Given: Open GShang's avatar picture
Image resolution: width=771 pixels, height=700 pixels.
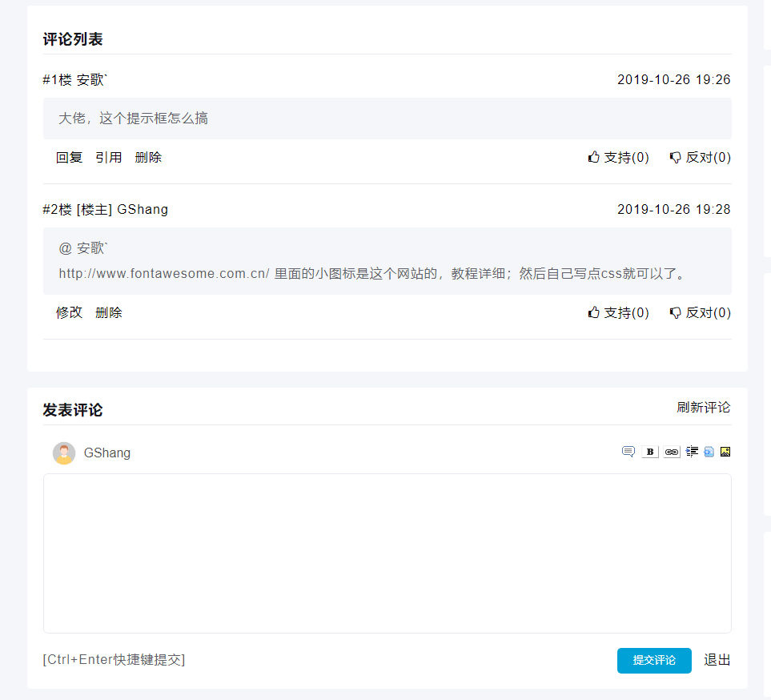Looking at the screenshot, I should coord(64,453).
